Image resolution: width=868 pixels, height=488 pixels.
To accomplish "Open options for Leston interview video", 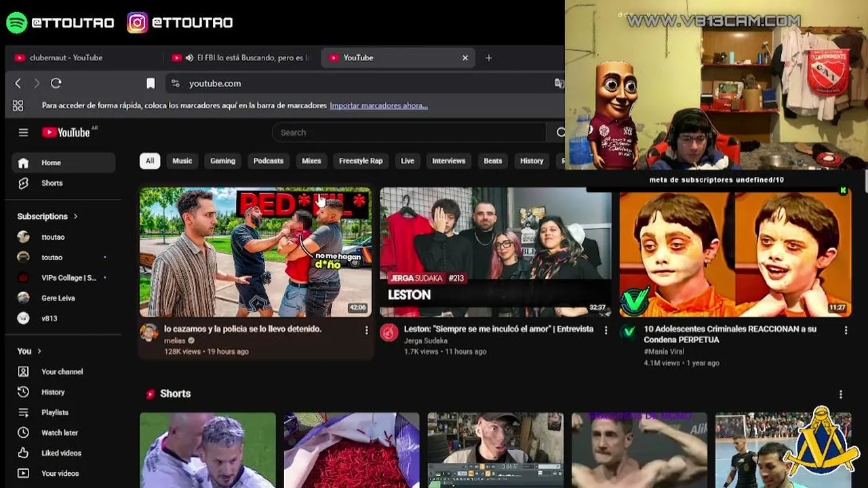I will click(x=606, y=330).
